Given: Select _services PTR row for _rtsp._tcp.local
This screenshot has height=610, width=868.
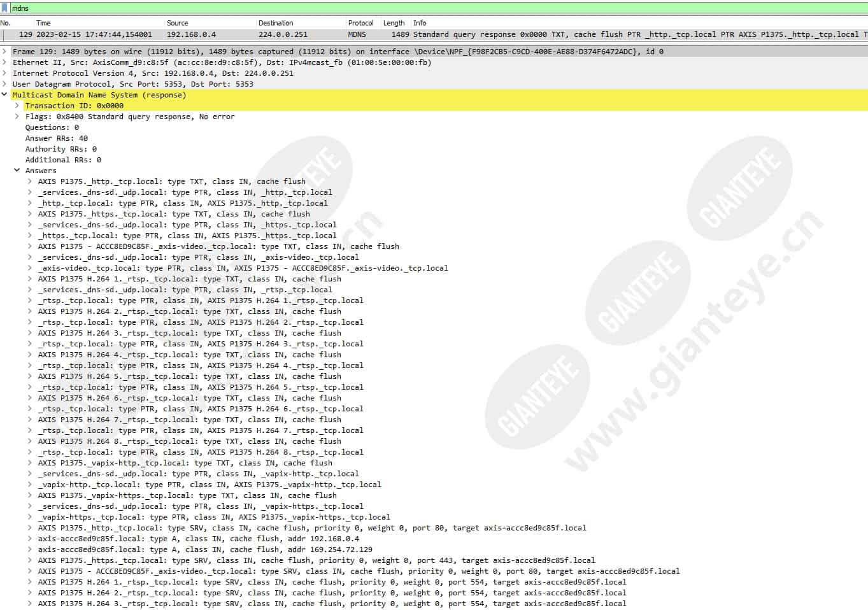Looking at the screenshot, I should [x=185, y=290].
